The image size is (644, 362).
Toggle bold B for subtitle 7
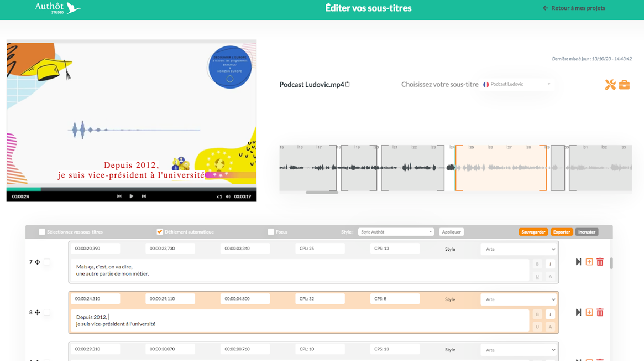click(537, 264)
